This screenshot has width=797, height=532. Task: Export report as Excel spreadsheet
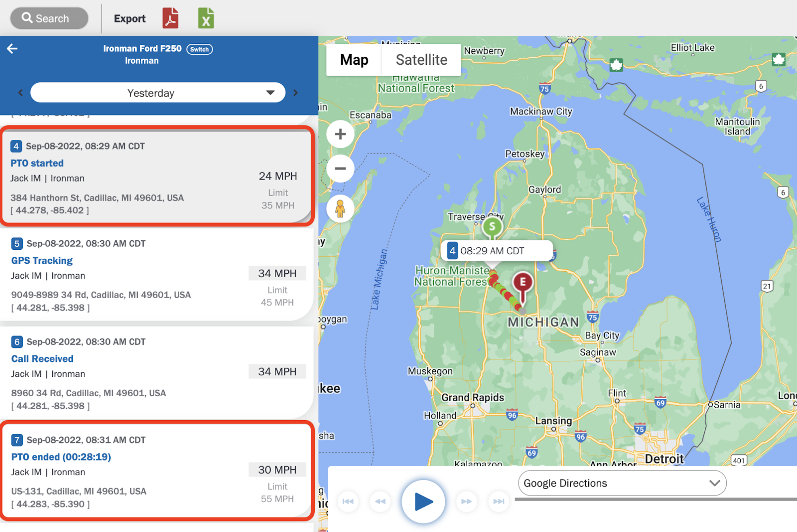(206, 18)
